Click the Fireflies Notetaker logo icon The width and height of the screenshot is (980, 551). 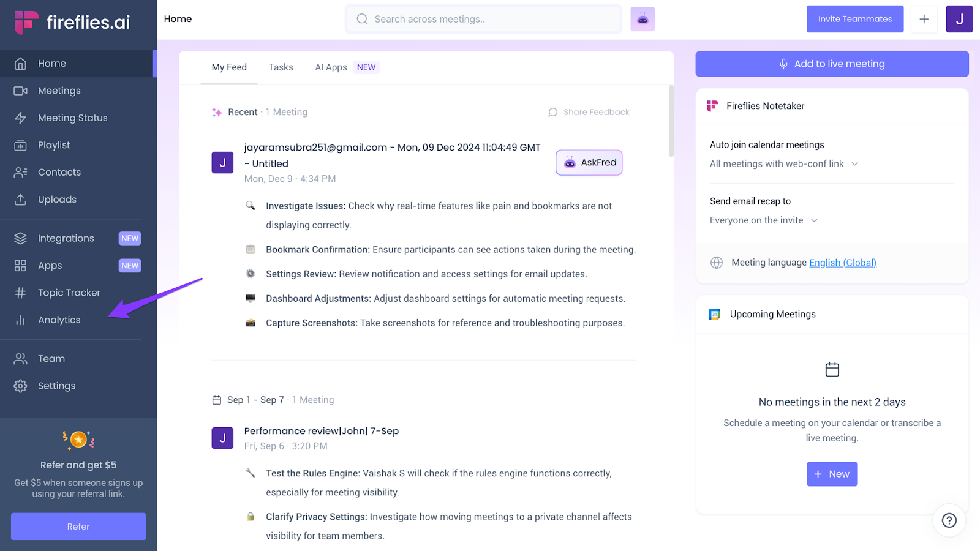[712, 106]
